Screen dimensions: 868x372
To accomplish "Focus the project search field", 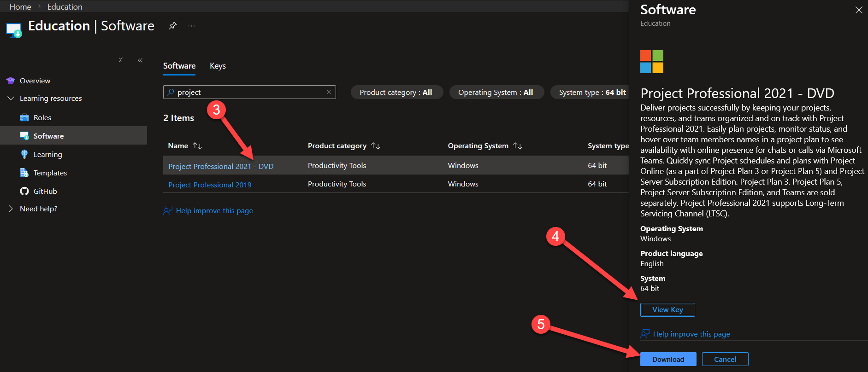I will [x=249, y=92].
